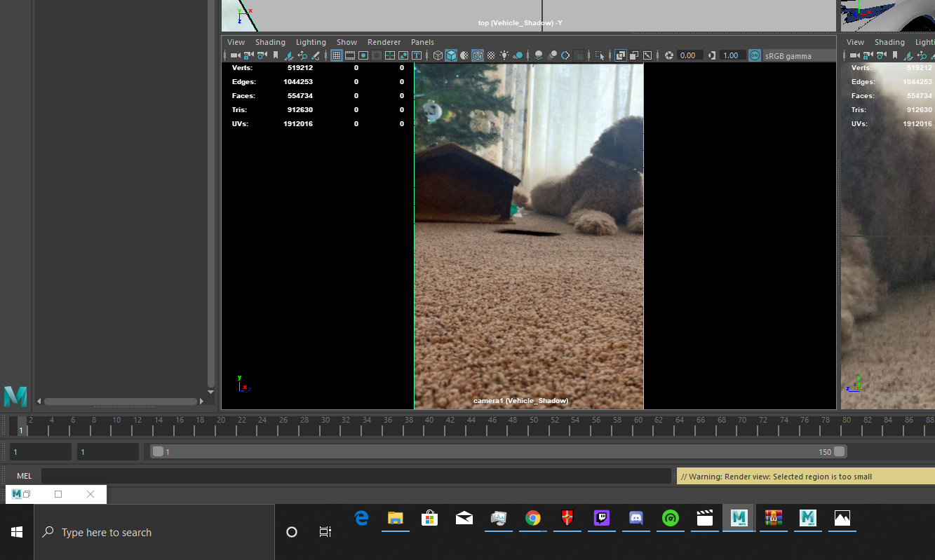Click the MEL script language button

(25, 476)
